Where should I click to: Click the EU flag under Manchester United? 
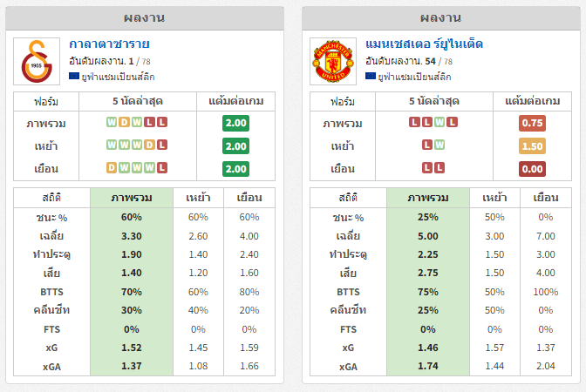[x=371, y=76]
